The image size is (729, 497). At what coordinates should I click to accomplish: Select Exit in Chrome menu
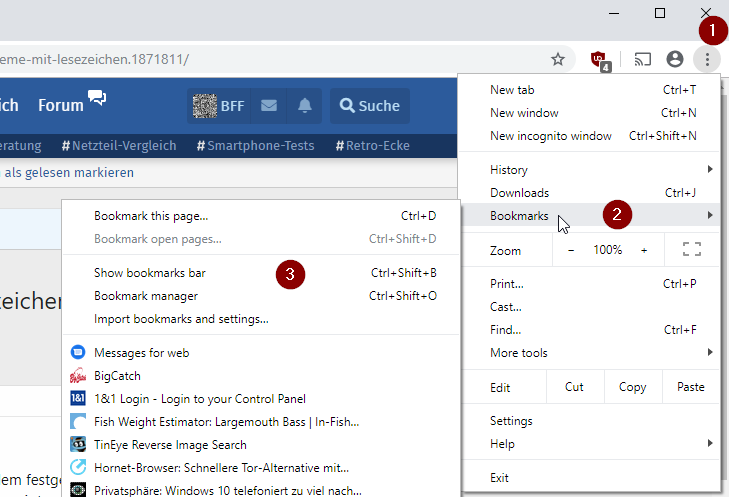coord(590,477)
